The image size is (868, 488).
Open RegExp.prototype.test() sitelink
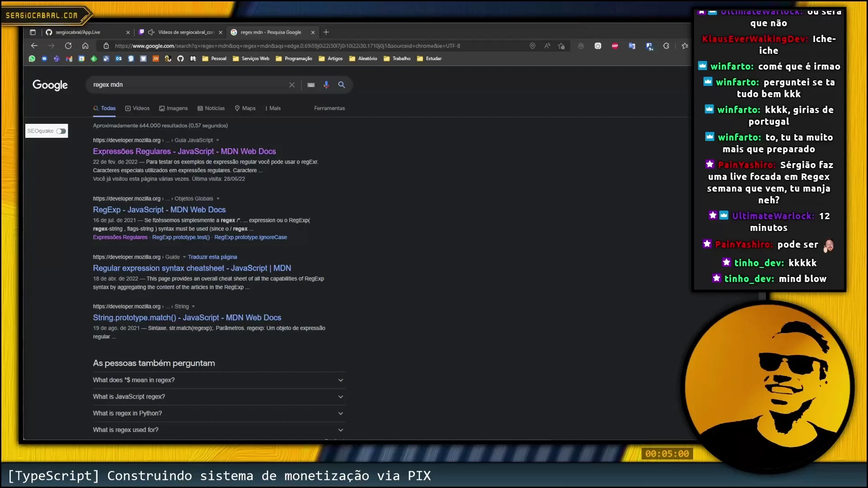(x=181, y=237)
